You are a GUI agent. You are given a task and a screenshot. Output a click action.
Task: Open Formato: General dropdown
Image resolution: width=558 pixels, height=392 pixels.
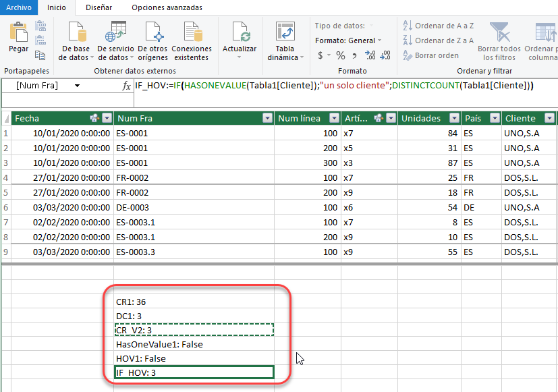point(348,40)
